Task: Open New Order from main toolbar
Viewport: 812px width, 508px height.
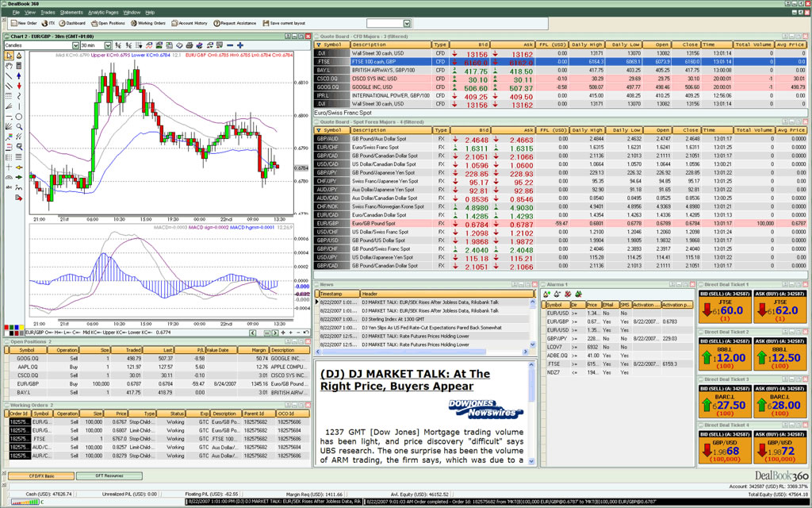Action: [x=24, y=23]
